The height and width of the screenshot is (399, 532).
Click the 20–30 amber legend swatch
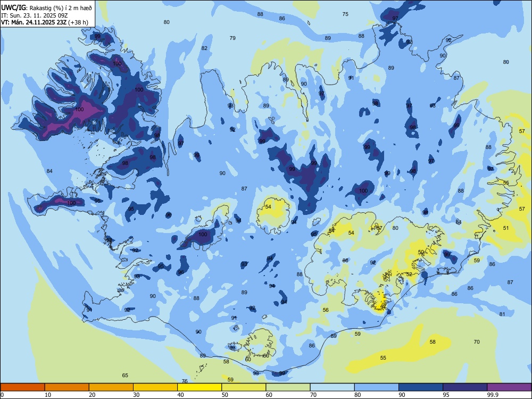point(111,387)
